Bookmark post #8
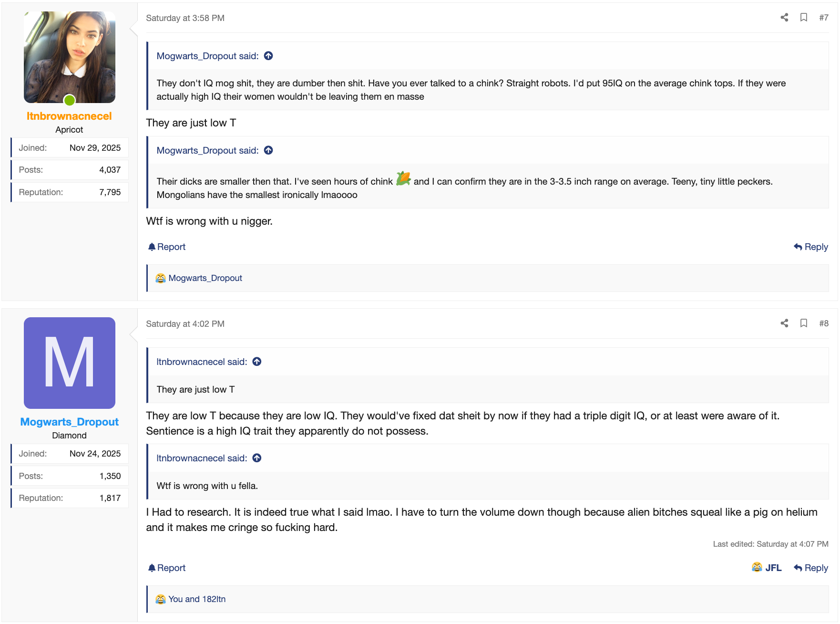The width and height of the screenshot is (840, 624). pos(804,323)
